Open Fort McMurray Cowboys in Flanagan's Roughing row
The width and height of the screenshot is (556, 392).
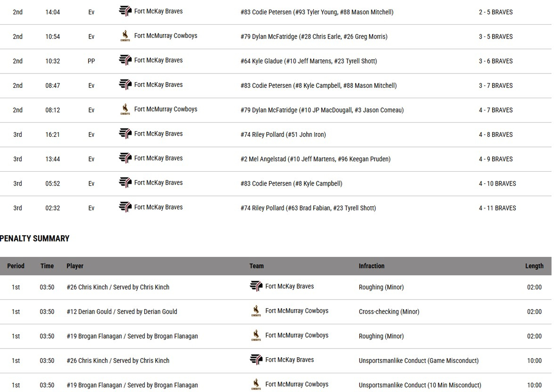pyautogui.click(x=297, y=336)
